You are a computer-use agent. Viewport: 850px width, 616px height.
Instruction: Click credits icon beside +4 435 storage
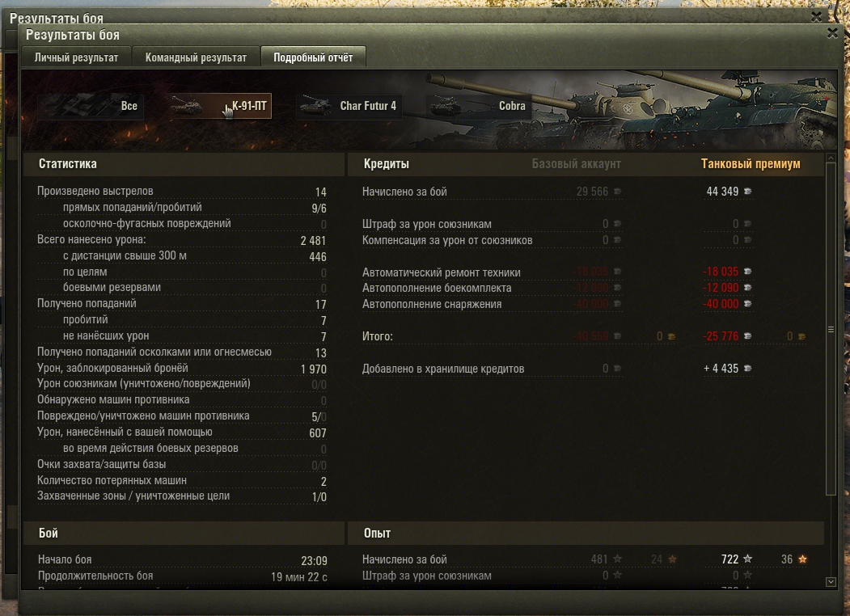(x=747, y=369)
